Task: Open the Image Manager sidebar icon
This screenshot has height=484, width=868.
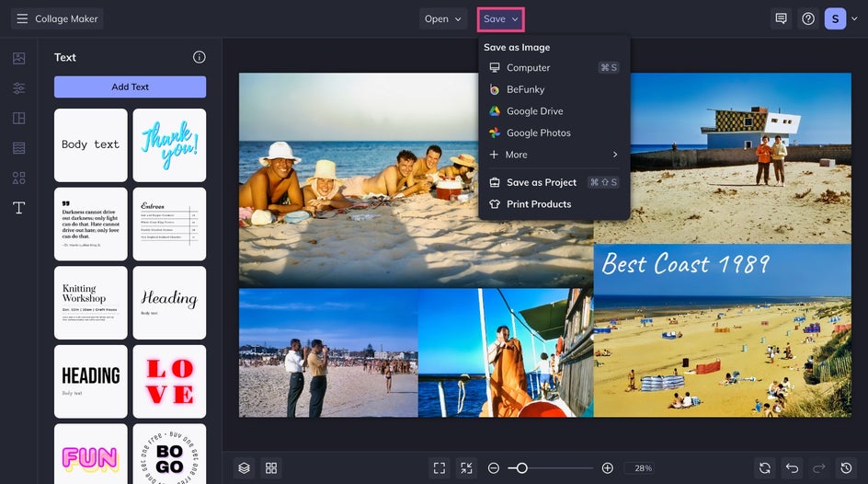Action: (x=18, y=58)
